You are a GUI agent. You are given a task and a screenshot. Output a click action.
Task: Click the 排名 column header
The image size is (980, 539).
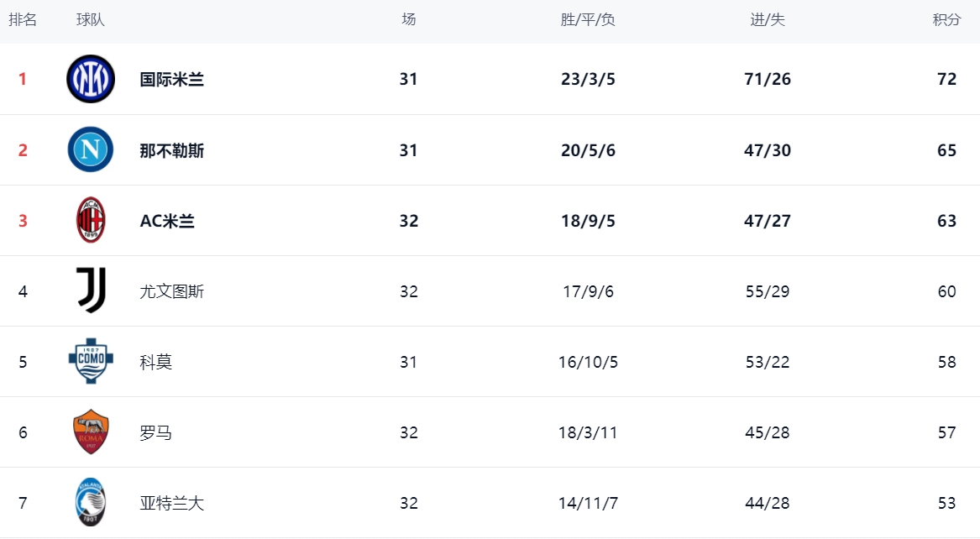23,19
